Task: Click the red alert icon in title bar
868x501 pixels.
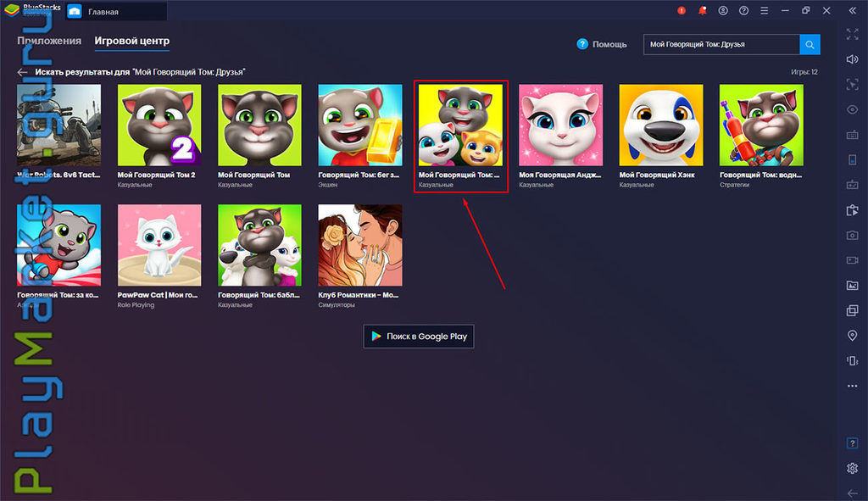Action: click(x=682, y=10)
